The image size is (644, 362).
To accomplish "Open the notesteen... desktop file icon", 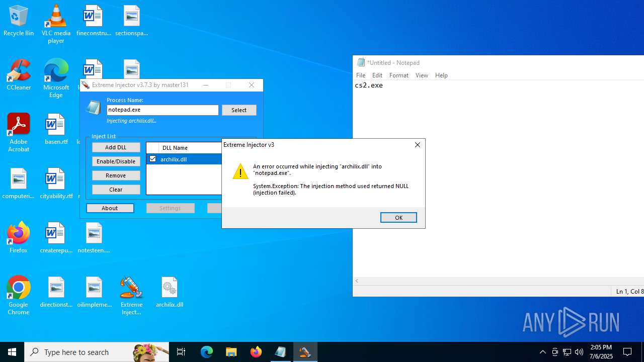I will click(x=94, y=238).
